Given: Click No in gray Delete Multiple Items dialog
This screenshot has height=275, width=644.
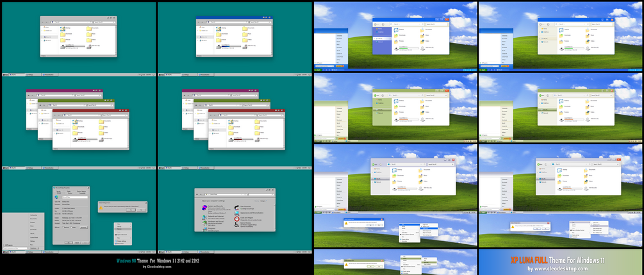Looking at the screenshot, I should click(x=141, y=210).
